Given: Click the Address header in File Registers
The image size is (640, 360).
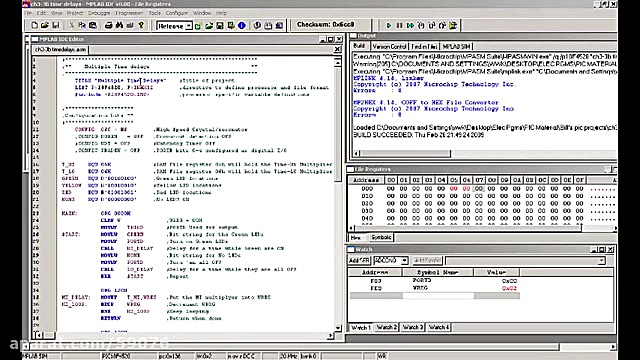Looking at the screenshot, I should pos(366,180).
